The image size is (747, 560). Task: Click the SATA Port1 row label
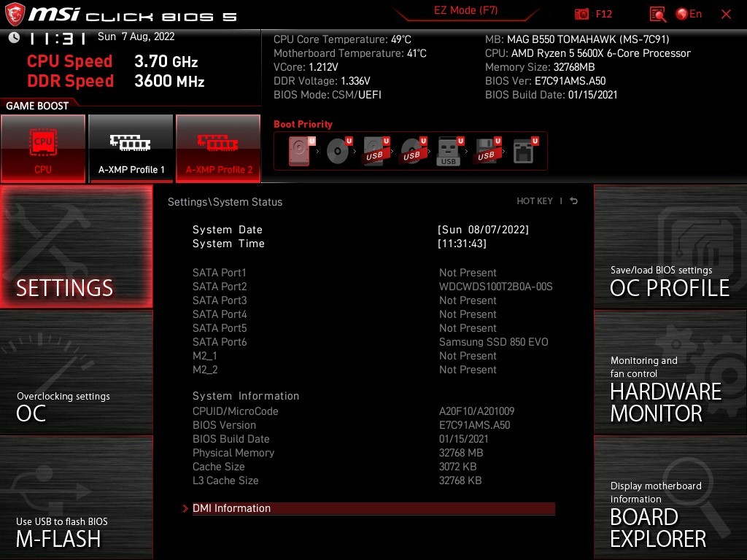(x=219, y=273)
